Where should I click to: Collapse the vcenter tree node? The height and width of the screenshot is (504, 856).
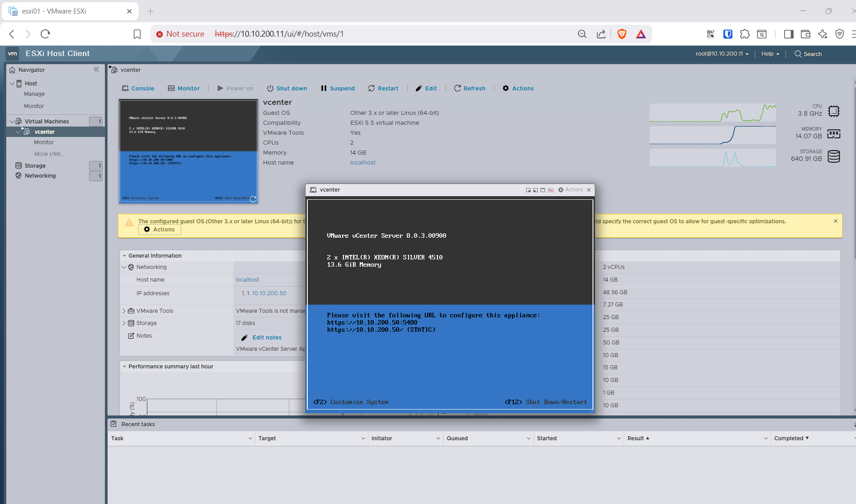pos(18,132)
